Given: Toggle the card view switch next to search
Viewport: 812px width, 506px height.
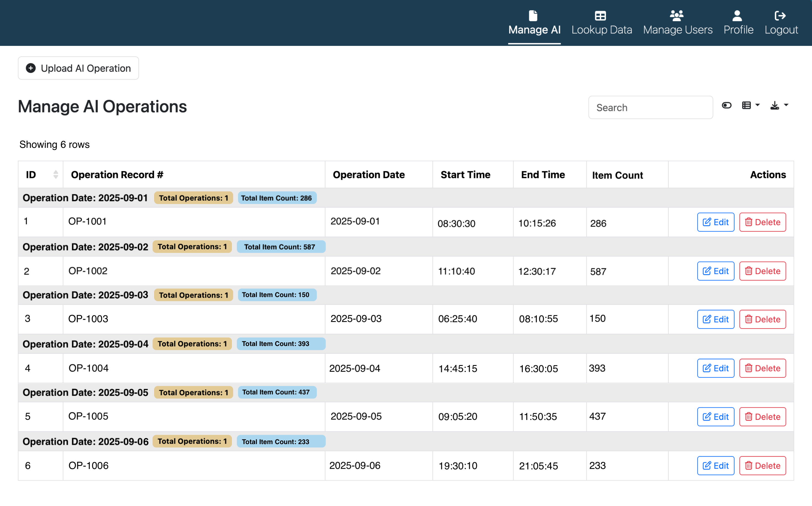Looking at the screenshot, I should (726, 105).
